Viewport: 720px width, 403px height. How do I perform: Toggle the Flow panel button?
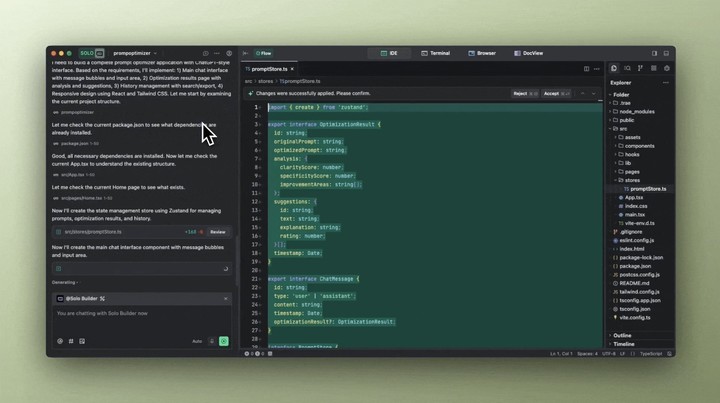(262, 53)
